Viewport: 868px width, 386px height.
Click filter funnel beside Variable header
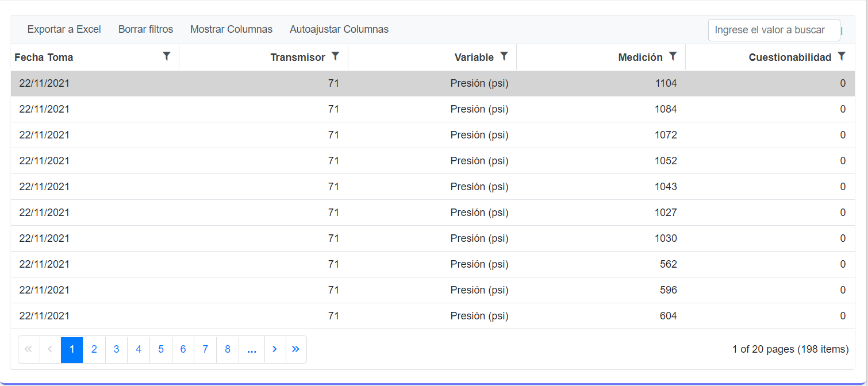504,56
